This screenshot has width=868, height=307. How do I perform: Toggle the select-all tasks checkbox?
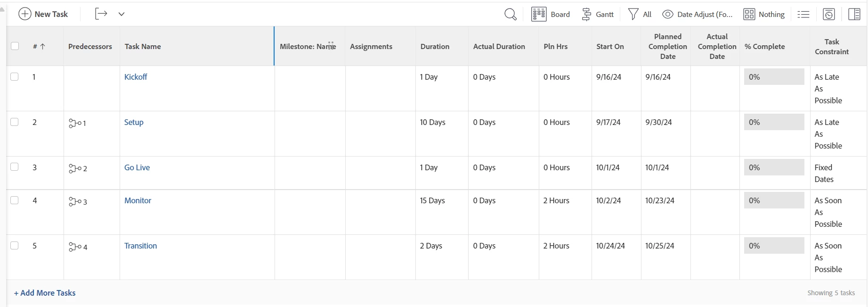pyautogui.click(x=15, y=46)
